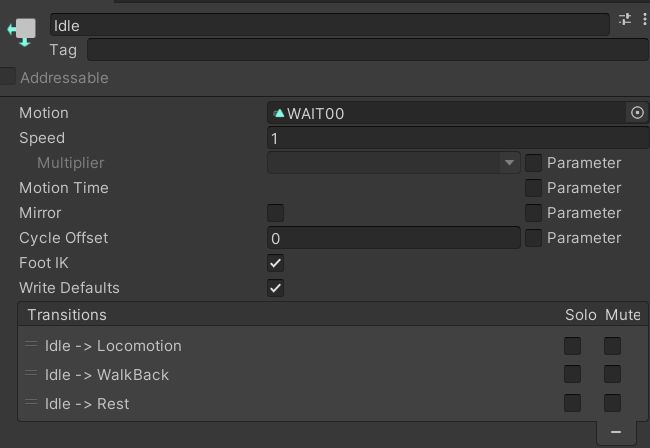
Task: Open the Motion object picker circle icon
Action: pyautogui.click(x=637, y=113)
